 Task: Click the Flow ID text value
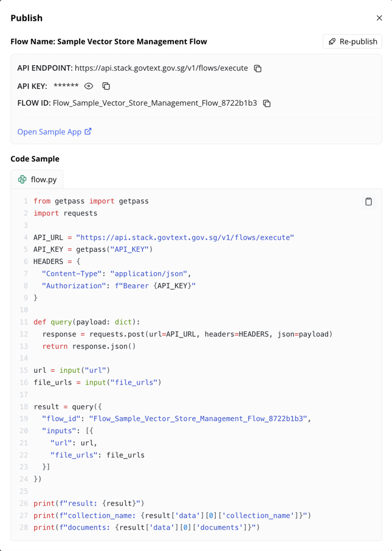(x=155, y=103)
